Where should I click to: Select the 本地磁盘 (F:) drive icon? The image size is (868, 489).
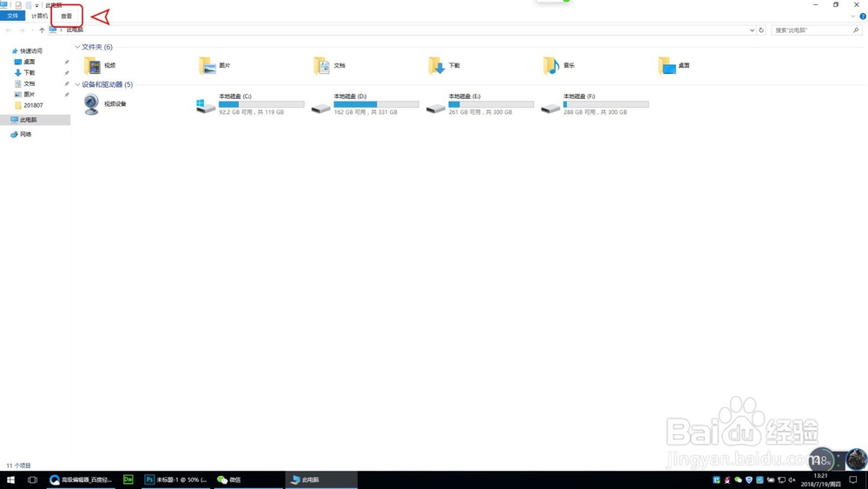[x=550, y=108]
